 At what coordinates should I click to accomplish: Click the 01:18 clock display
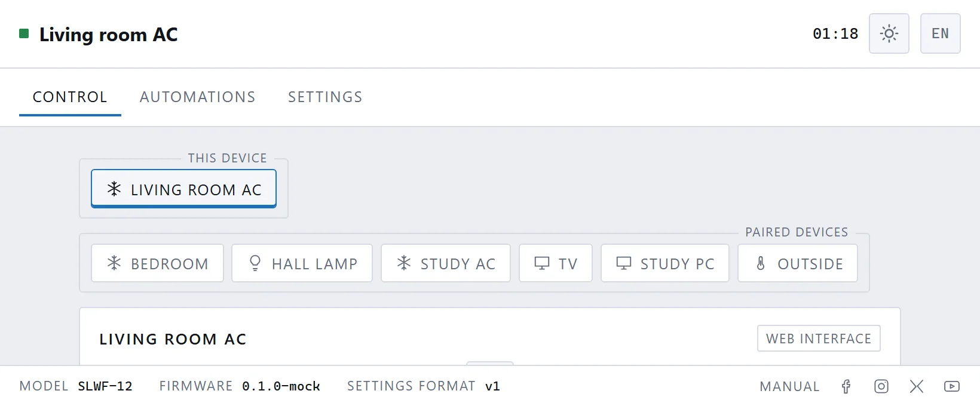click(835, 33)
